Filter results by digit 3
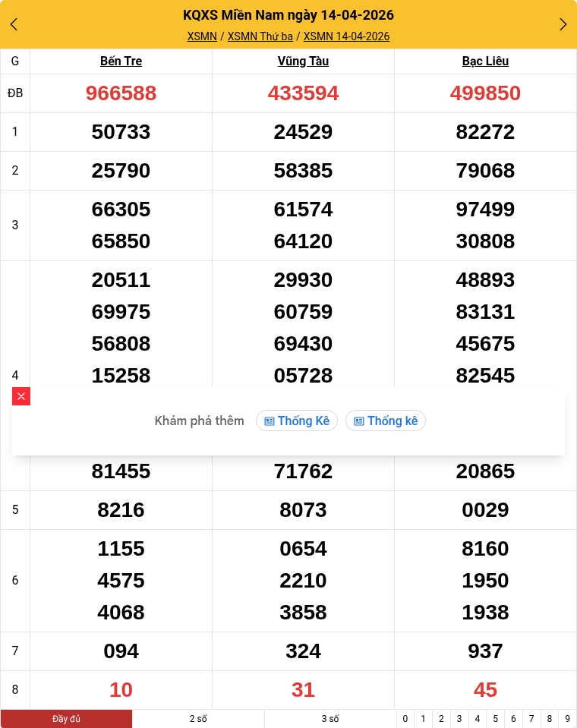Screen dimensions: 577x728 [459, 719]
